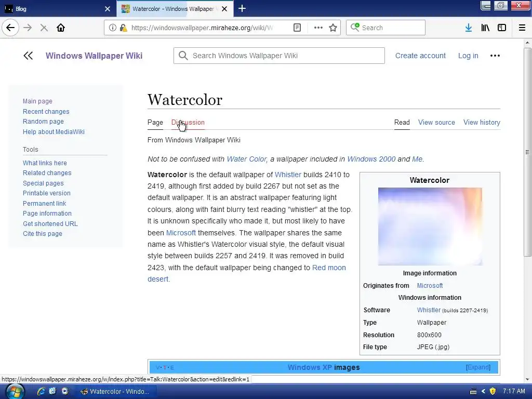Click Create account

[420, 56]
